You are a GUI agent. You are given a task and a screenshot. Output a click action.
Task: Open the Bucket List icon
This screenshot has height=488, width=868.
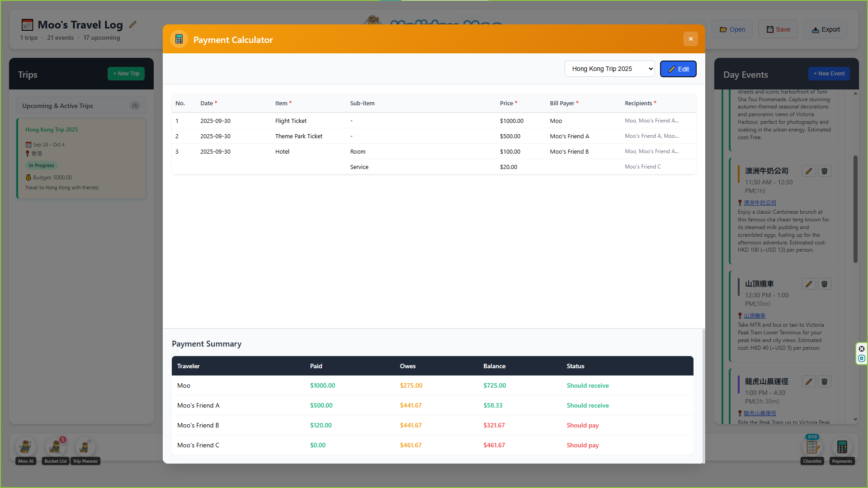(x=55, y=447)
